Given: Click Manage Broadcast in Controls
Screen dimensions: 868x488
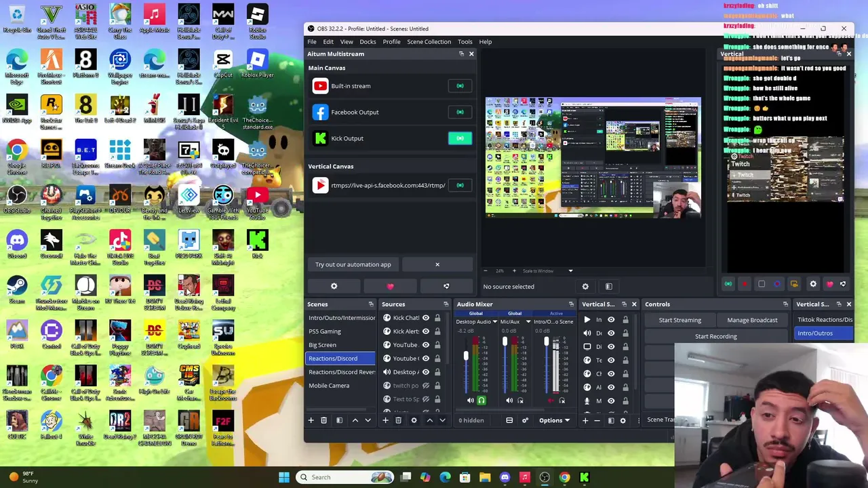Looking at the screenshot, I should coord(752,320).
